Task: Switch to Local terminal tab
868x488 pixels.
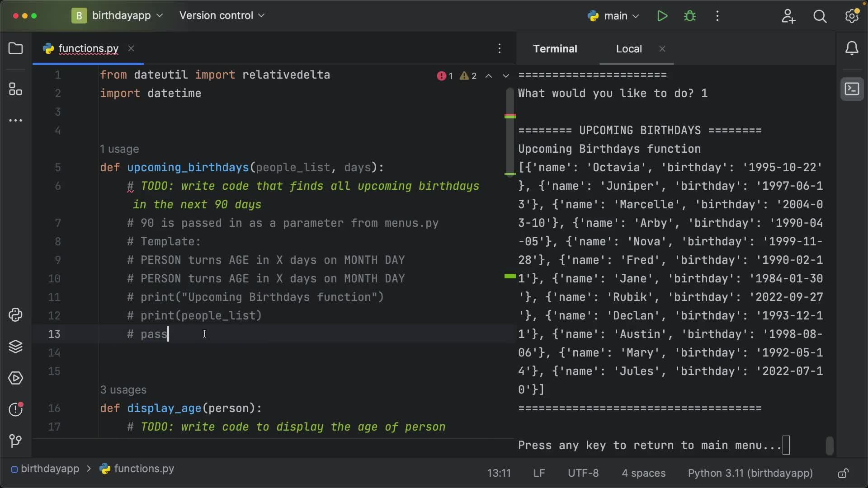Action: (x=628, y=49)
